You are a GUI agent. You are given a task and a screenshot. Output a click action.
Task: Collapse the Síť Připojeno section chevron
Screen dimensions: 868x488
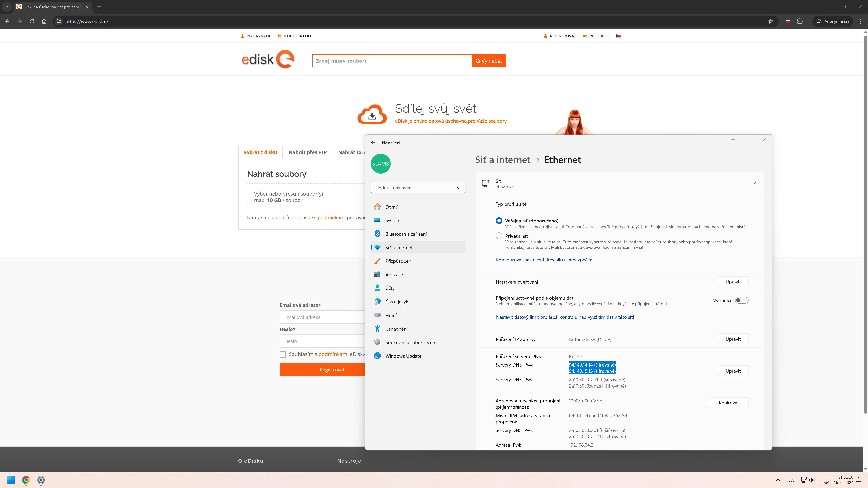pyautogui.click(x=755, y=184)
